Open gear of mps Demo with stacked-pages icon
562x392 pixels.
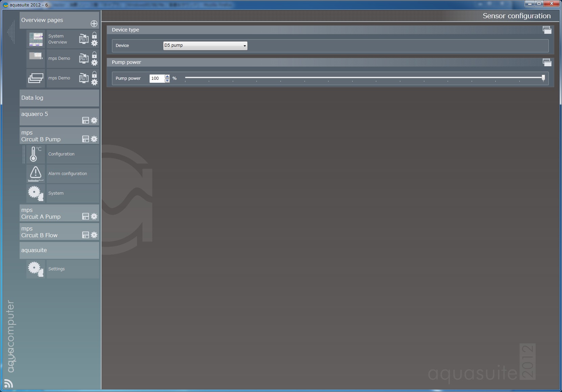coord(94,82)
